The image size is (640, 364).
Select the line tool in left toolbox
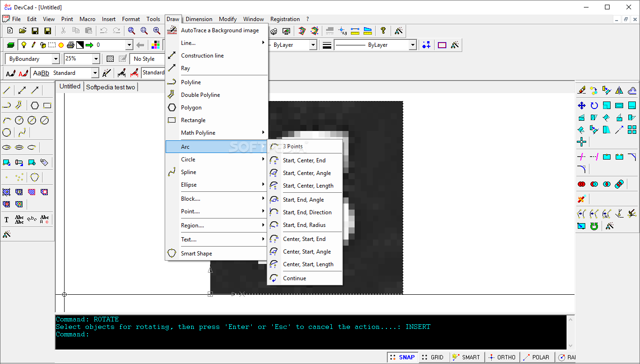click(x=7, y=90)
